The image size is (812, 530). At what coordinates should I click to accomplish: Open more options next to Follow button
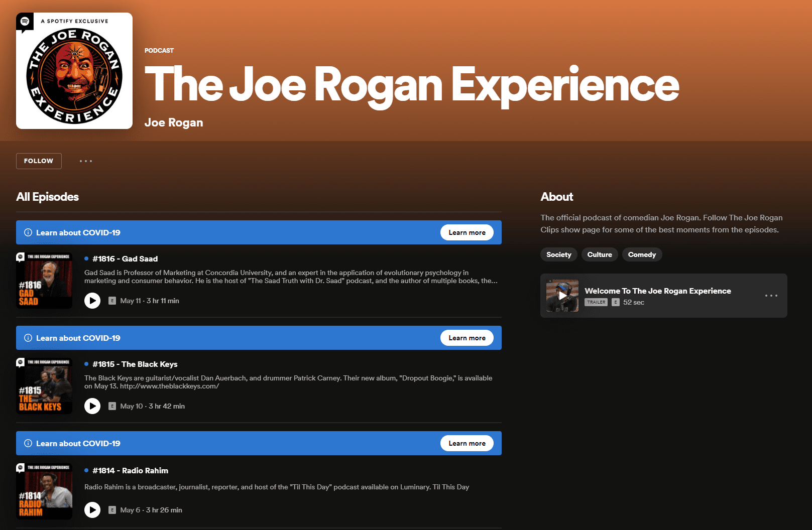click(x=86, y=161)
